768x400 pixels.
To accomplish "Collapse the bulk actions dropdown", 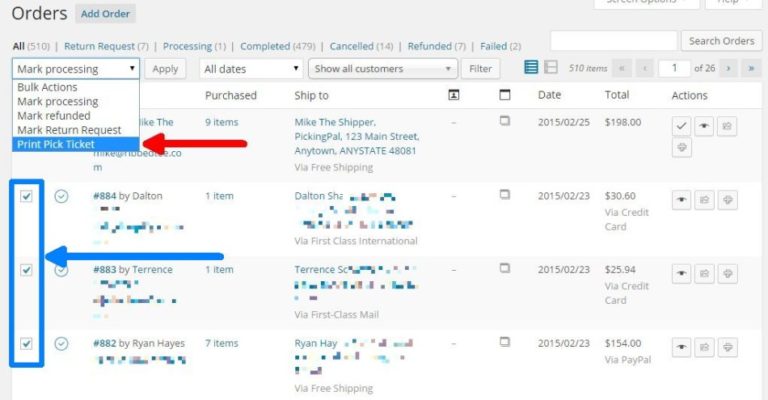I will coord(76,69).
